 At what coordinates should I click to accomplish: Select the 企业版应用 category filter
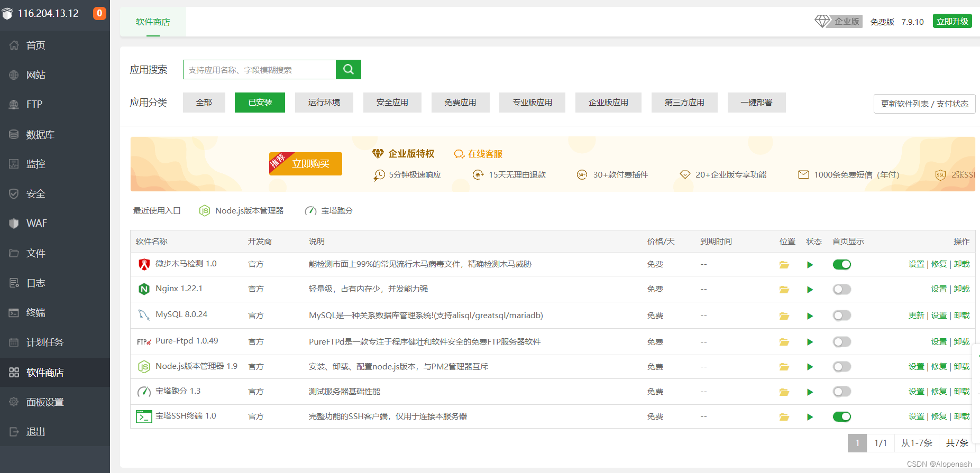[x=608, y=103]
